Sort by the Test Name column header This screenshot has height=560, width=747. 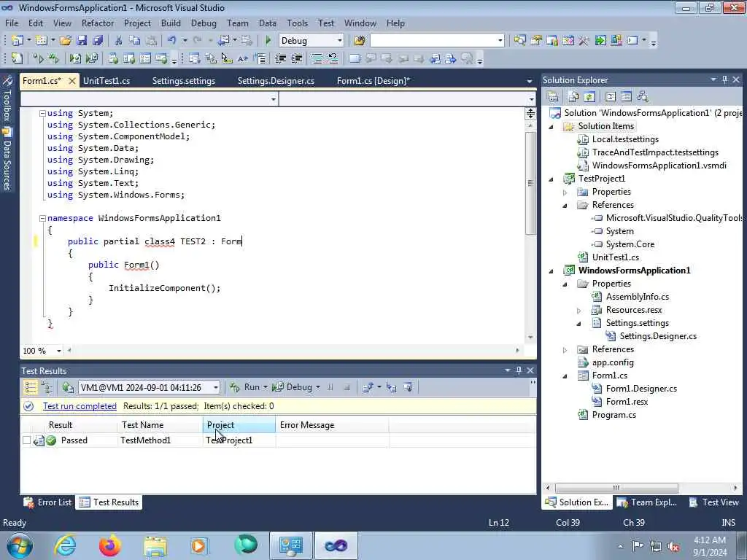160,425
